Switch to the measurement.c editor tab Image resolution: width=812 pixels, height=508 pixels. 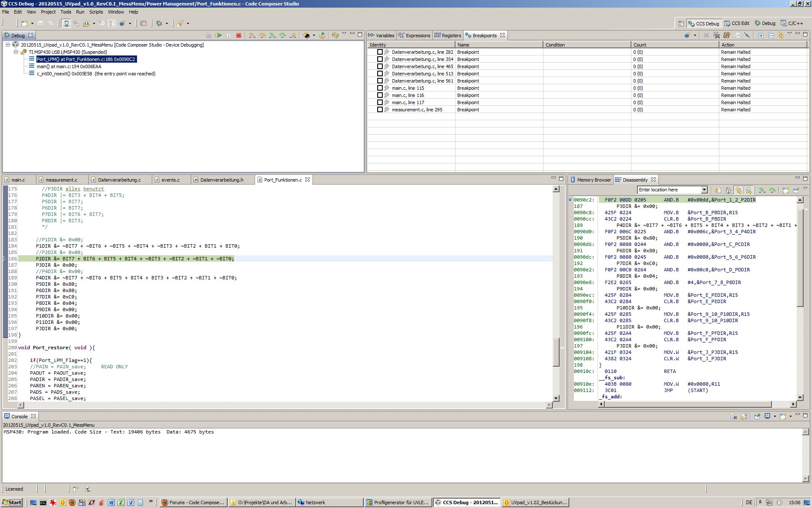(x=61, y=180)
